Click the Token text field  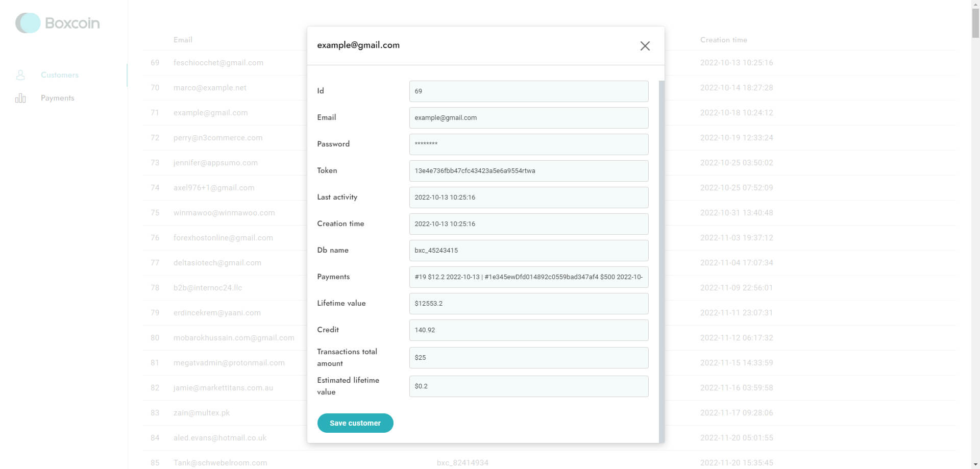tap(528, 171)
